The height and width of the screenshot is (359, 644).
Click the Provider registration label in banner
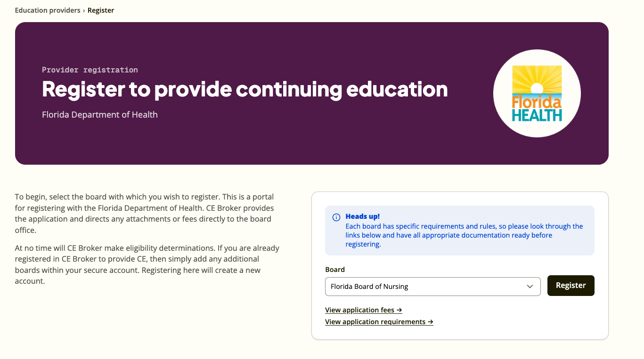[x=90, y=70]
